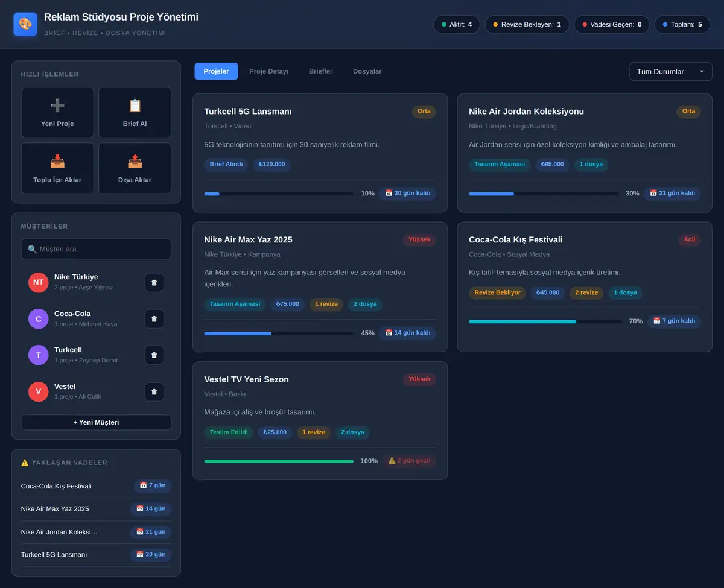This screenshot has width=724, height=588.
Task: Click the Teslim Edildi status tag
Action: pyautogui.click(x=229, y=432)
